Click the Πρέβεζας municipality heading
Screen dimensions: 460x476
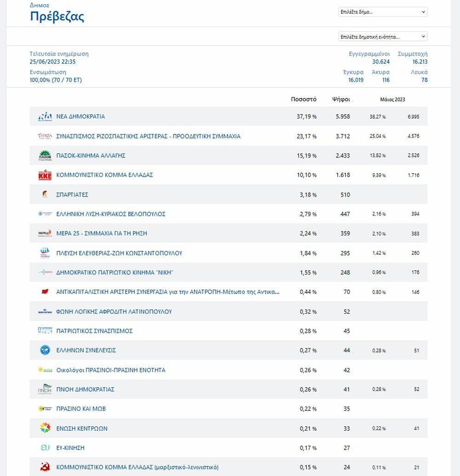click(57, 17)
